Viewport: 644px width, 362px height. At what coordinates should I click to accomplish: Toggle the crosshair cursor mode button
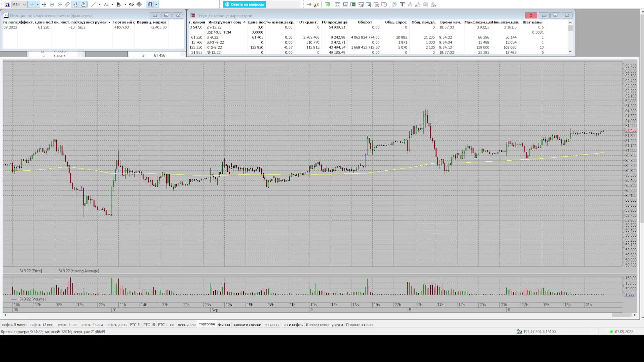[32, 5]
